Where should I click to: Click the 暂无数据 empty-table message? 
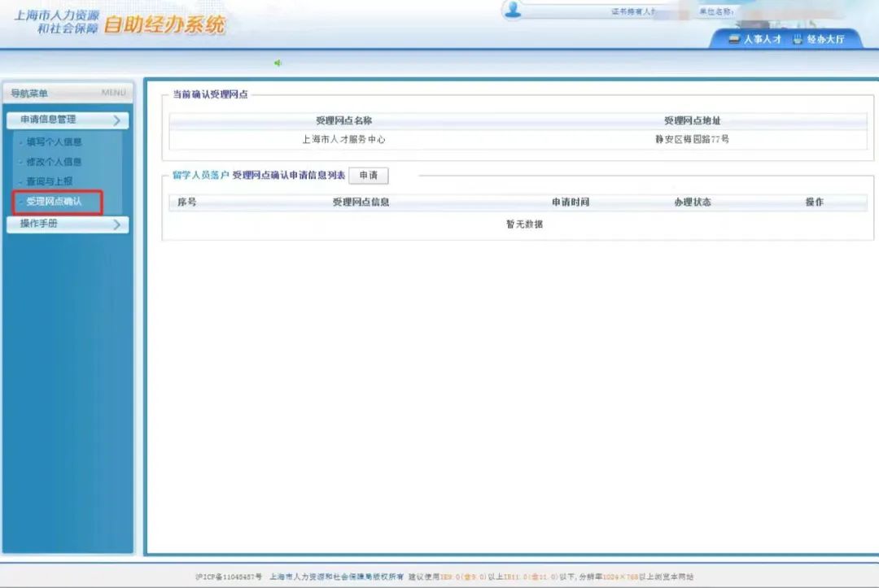(524, 224)
